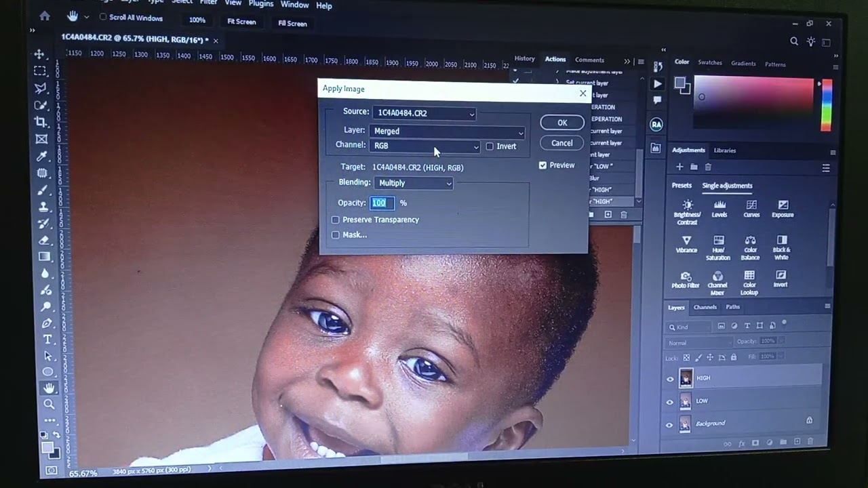Open the Source dropdown
868x488 pixels.
424,113
